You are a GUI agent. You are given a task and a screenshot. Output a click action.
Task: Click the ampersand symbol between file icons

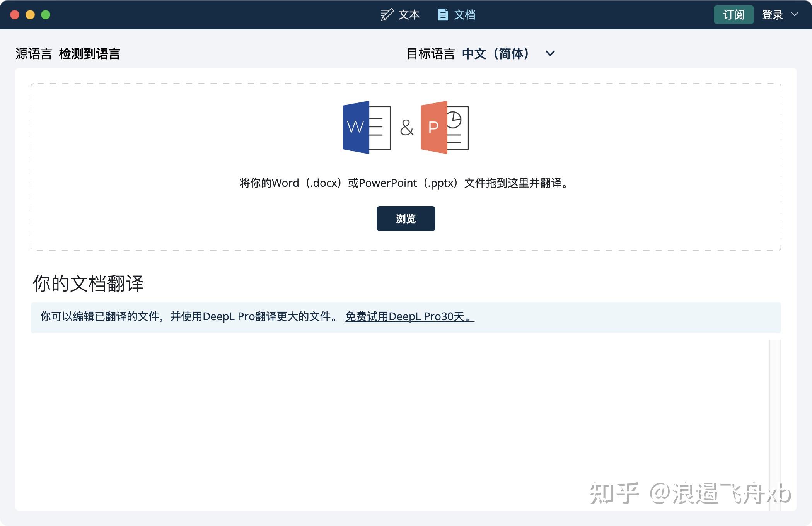pos(406,128)
